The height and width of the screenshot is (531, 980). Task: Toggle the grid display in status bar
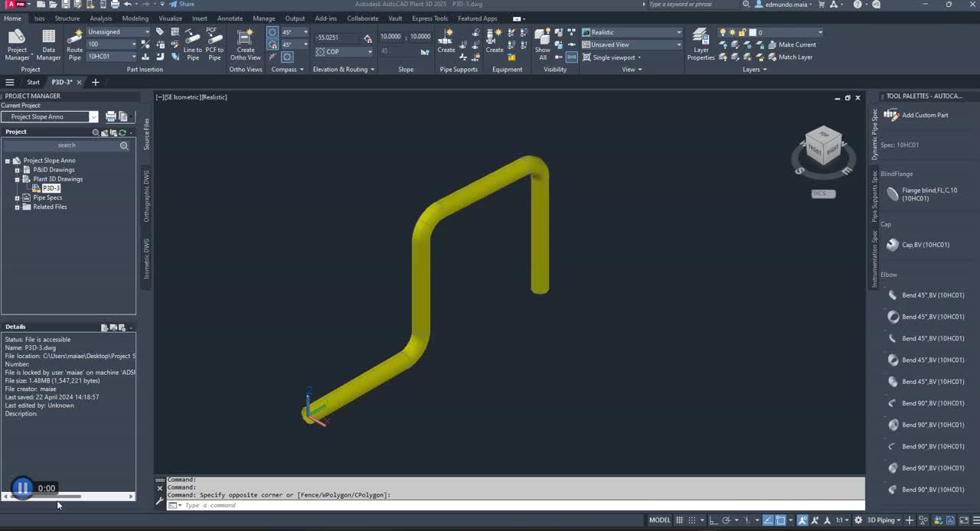click(x=679, y=520)
